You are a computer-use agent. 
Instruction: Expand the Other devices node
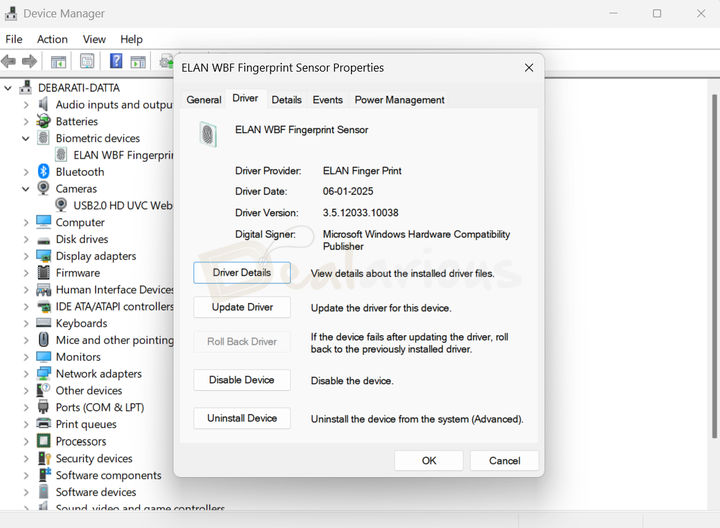pyautogui.click(x=26, y=391)
